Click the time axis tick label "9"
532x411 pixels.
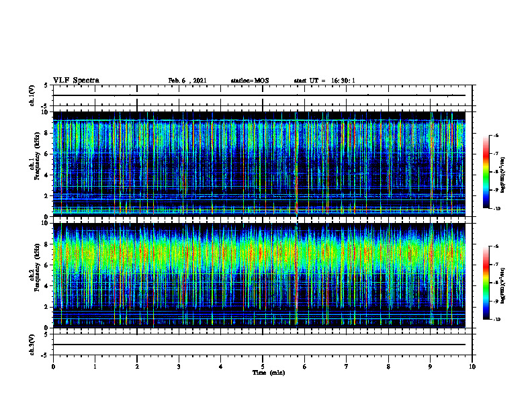click(430, 367)
